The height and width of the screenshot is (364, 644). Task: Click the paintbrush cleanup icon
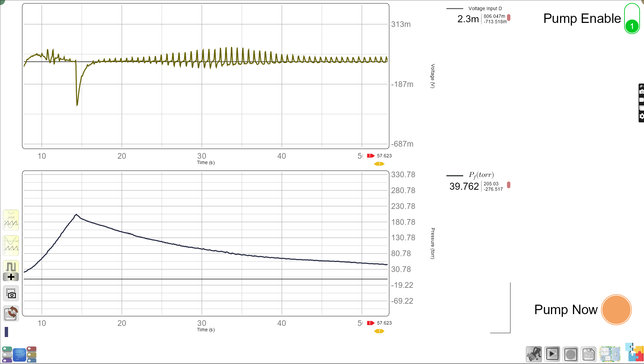534,354
